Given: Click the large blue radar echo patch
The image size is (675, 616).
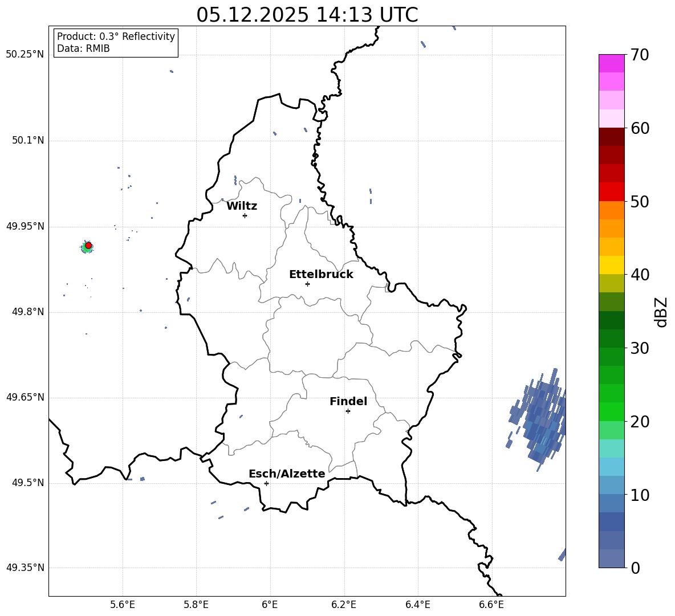Looking at the screenshot, I should (539, 419).
